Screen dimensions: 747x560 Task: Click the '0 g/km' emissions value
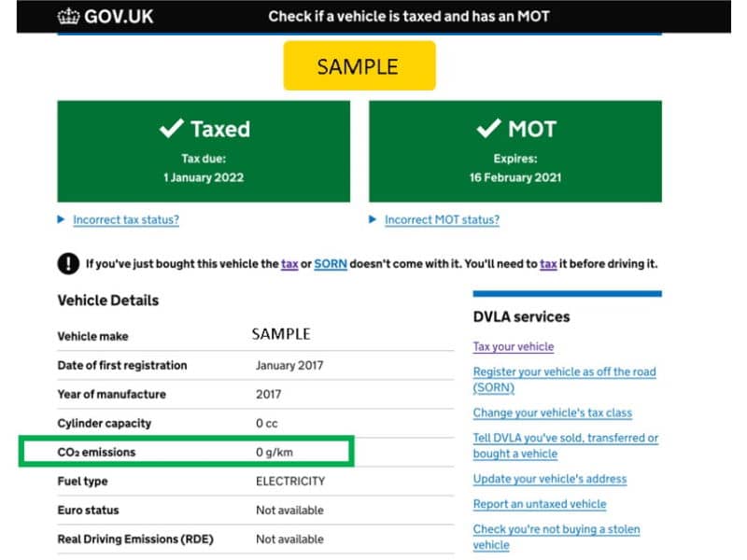coord(275,453)
